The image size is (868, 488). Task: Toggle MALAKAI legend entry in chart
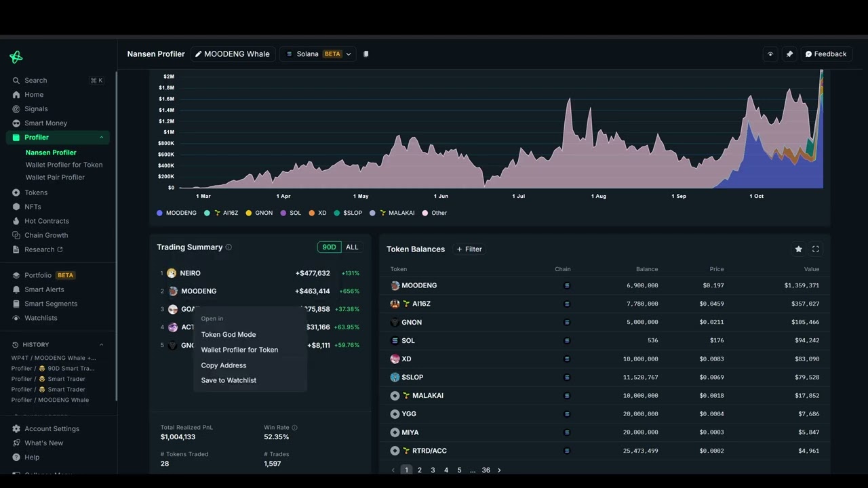coord(392,213)
